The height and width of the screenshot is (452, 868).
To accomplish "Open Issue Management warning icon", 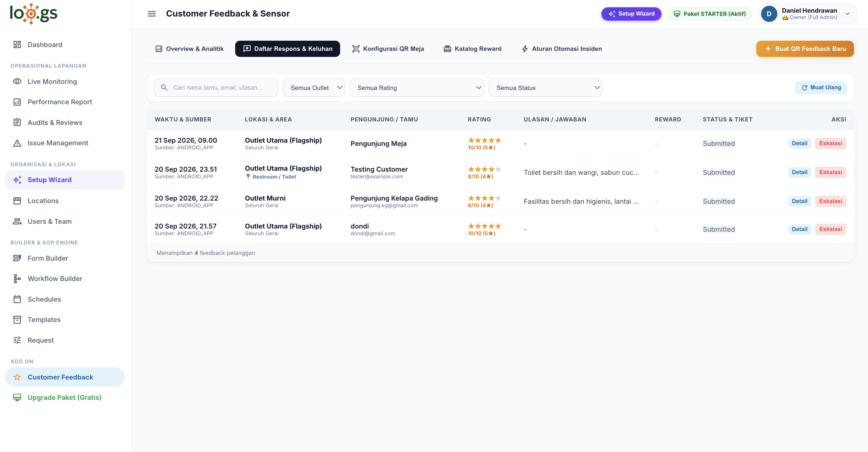I will click(17, 143).
